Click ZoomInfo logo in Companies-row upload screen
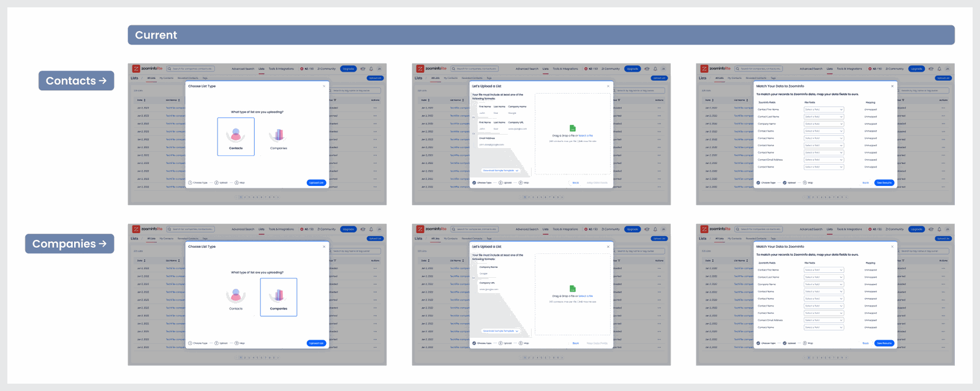This screenshot has width=980, height=391. point(432,229)
